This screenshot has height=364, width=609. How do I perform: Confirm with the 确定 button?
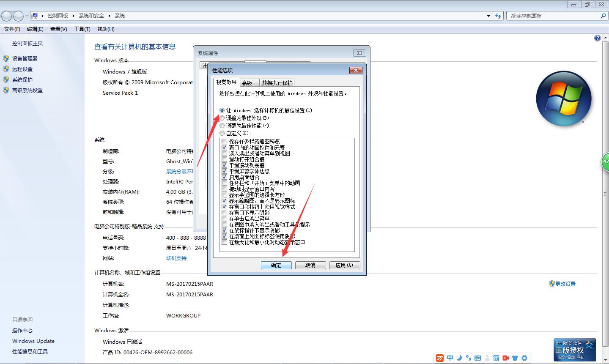(276, 265)
